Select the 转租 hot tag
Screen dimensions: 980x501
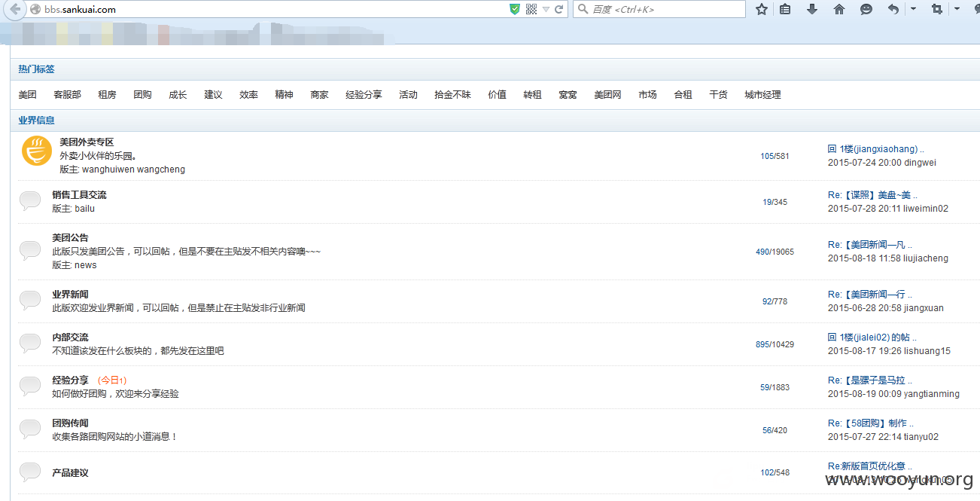(533, 95)
